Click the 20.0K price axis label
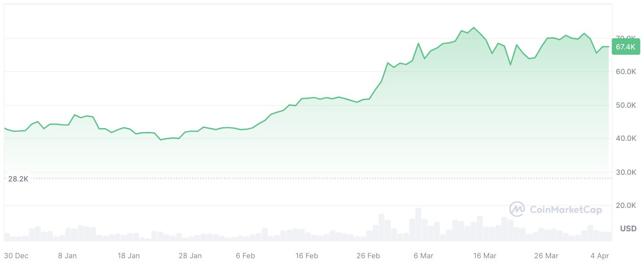The width and height of the screenshot is (644, 264). (x=625, y=205)
